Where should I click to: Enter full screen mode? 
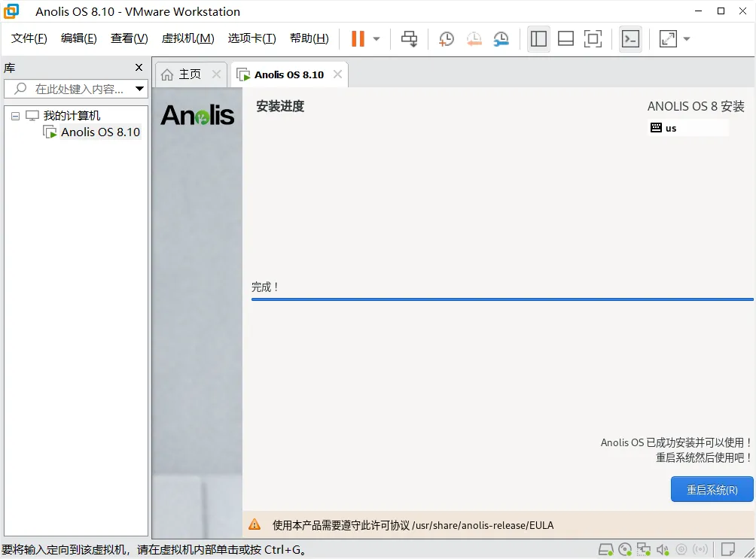[593, 38]
